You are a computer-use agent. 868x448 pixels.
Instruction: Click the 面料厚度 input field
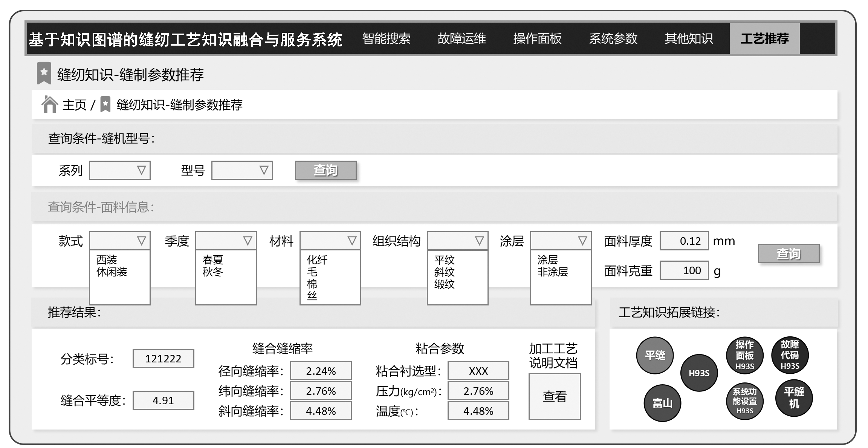[684, 241]
